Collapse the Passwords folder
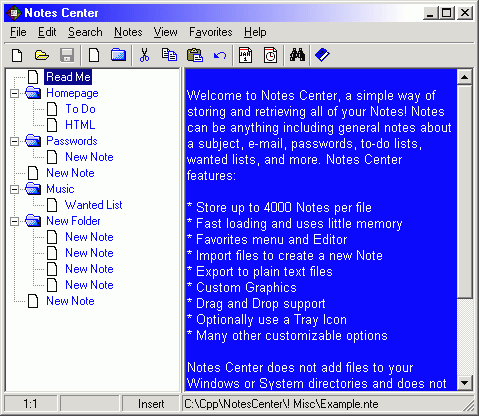 [14, 141]
